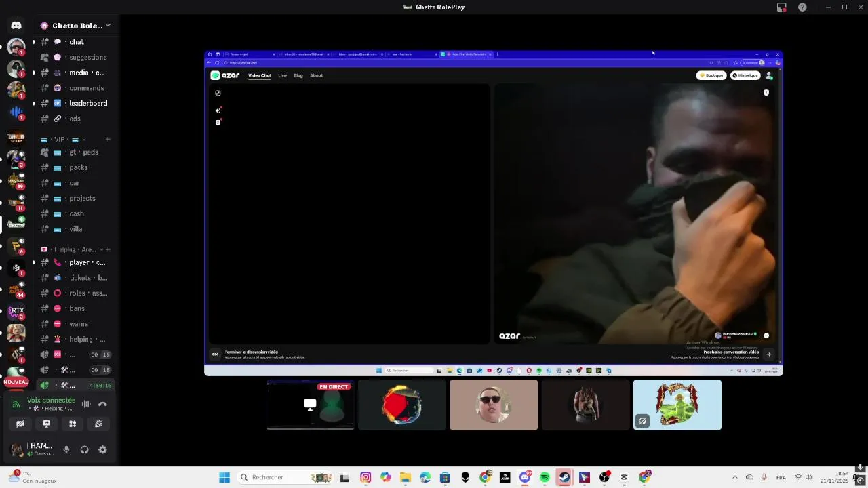Viewport: 868px width, 488px height.
Task: Click profile icon in azar header
Action: click(769, 75)
